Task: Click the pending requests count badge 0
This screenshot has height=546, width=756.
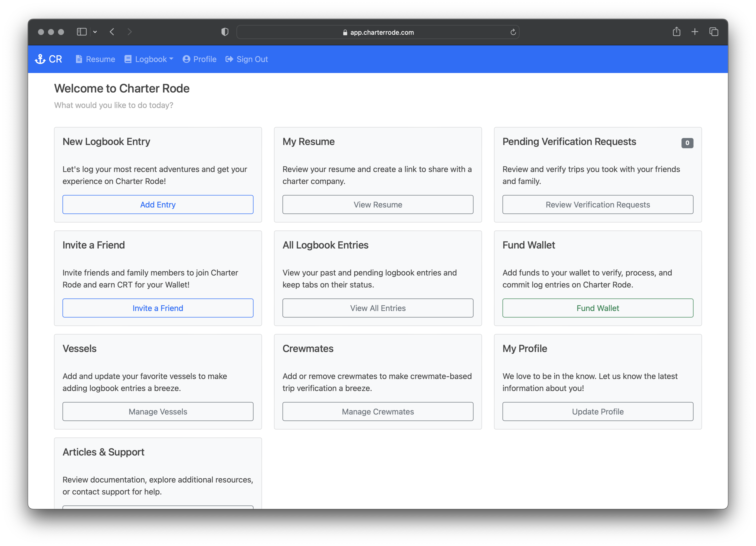Action: pos(687,143)
